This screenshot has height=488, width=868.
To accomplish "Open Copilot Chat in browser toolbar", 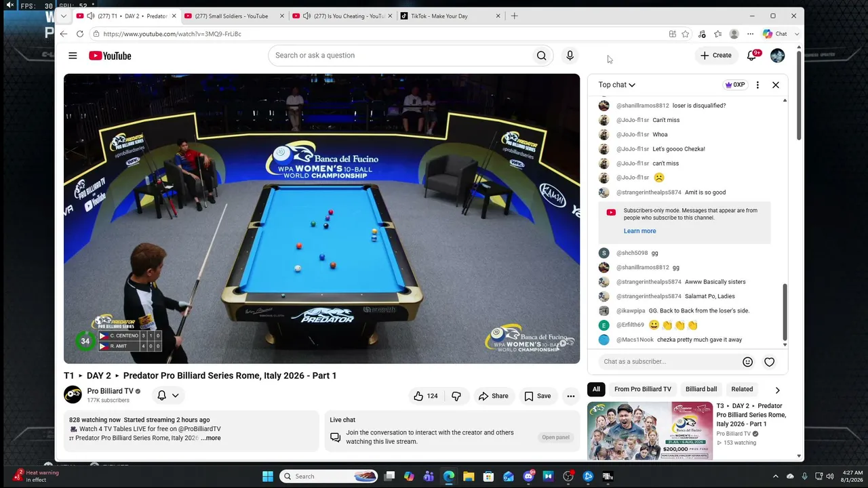I will click(775, 34).
